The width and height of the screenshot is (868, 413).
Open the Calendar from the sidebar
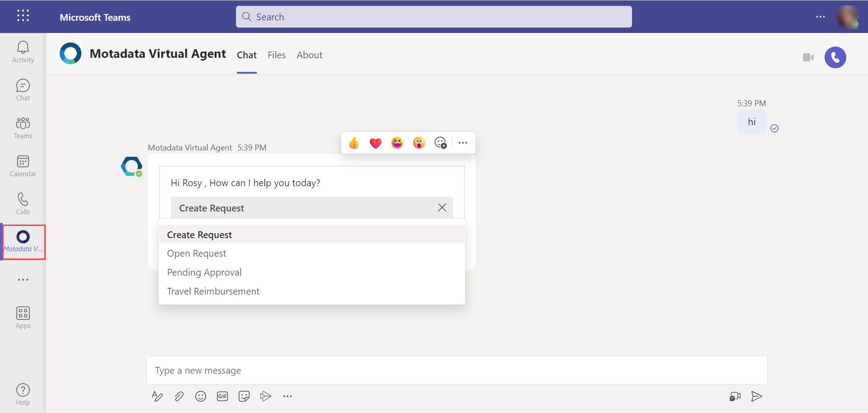pos(23,165)
